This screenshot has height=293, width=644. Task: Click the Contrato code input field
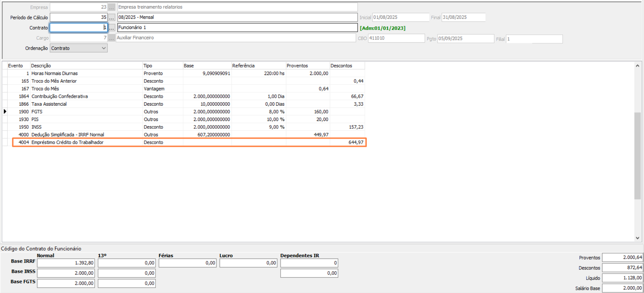pos(79,28)
